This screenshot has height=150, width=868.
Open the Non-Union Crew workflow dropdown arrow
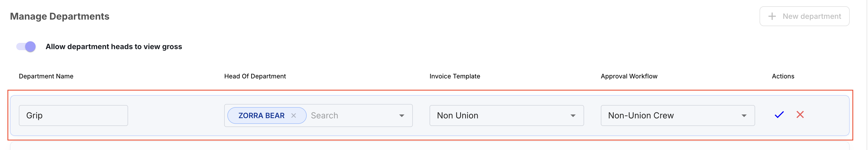pos(744,116)
